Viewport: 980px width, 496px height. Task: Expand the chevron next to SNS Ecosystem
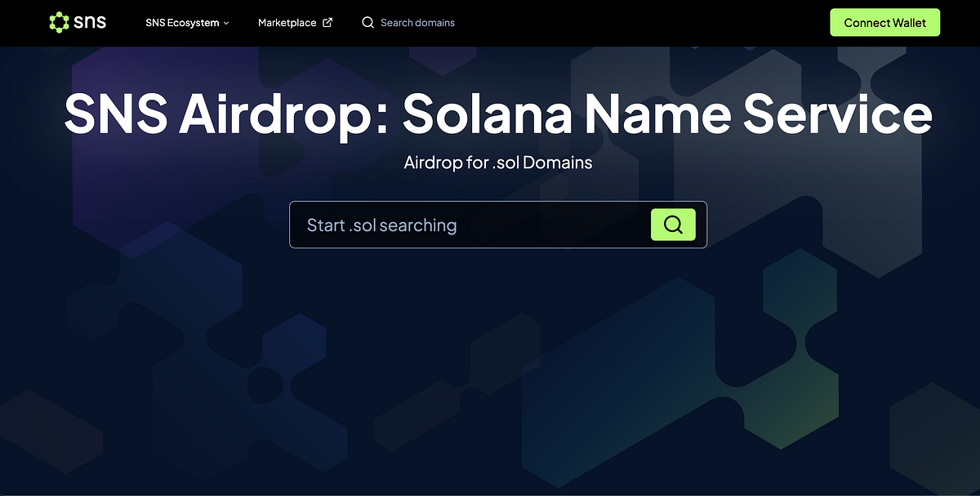coord(226,23)
